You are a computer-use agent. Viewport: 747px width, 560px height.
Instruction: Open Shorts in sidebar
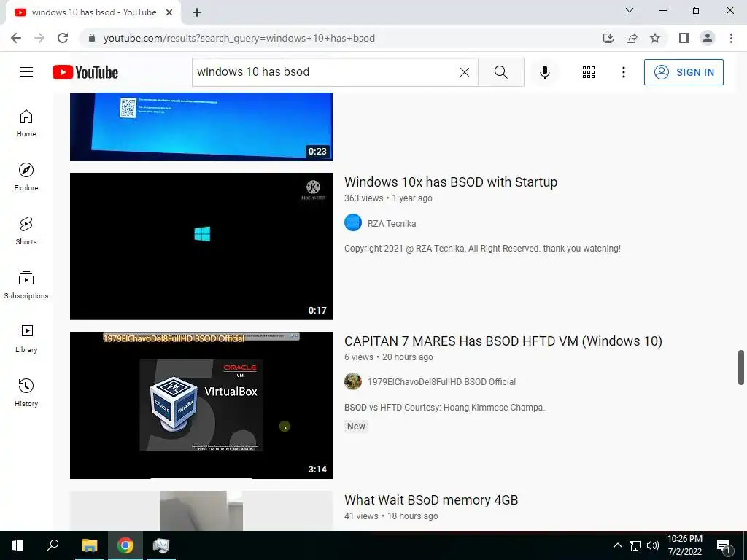26,231
